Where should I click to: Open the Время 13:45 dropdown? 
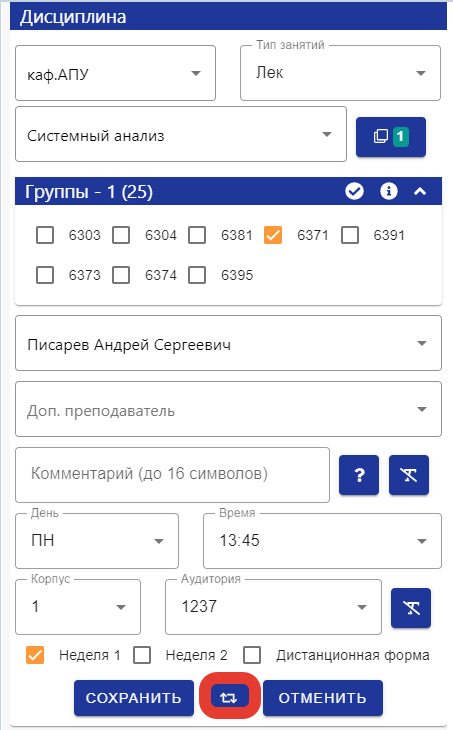(x=322, y=541)
